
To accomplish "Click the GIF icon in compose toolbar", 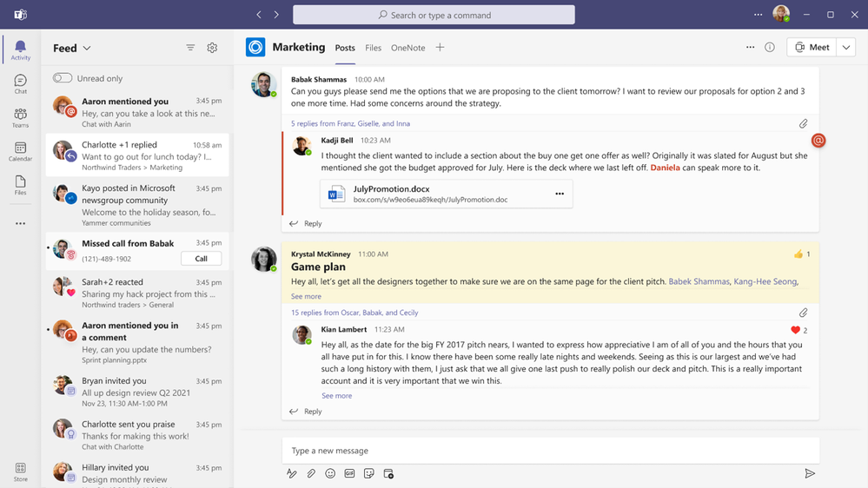I will click(349, 473).
